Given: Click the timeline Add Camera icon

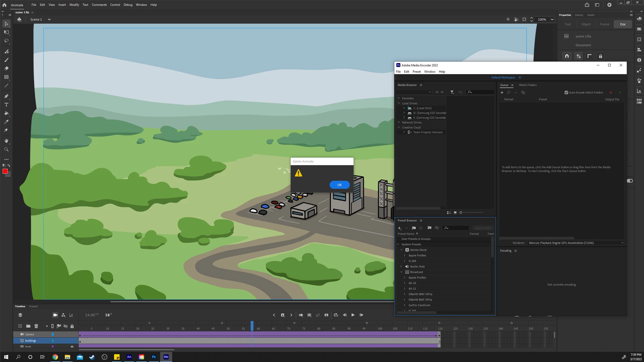Looking at the screenshot, I should coord(55,315).
